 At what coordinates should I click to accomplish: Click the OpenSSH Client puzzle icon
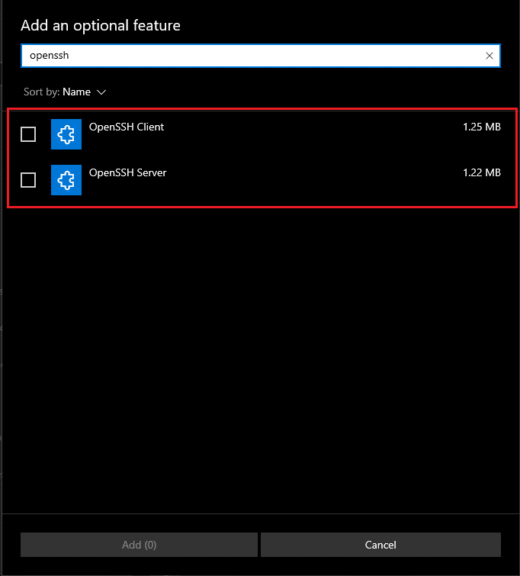66,134
